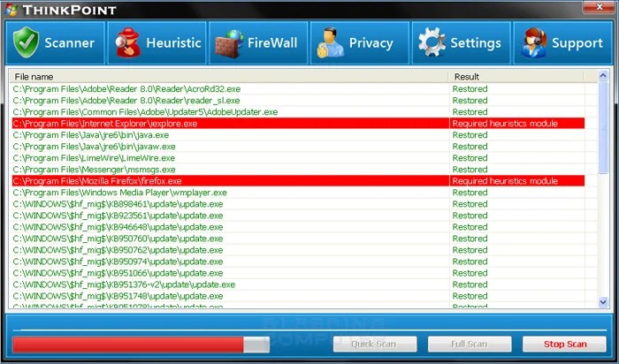This screenshot has height=364, width=619.
Task: Click the scrollbar down arrow
Action: coord(603,302)
